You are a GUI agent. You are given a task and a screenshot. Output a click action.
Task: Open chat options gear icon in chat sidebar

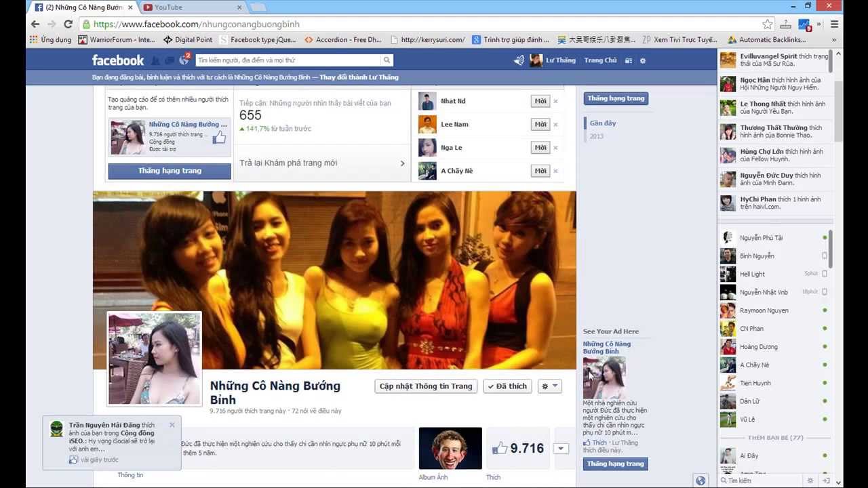[810, 481]
